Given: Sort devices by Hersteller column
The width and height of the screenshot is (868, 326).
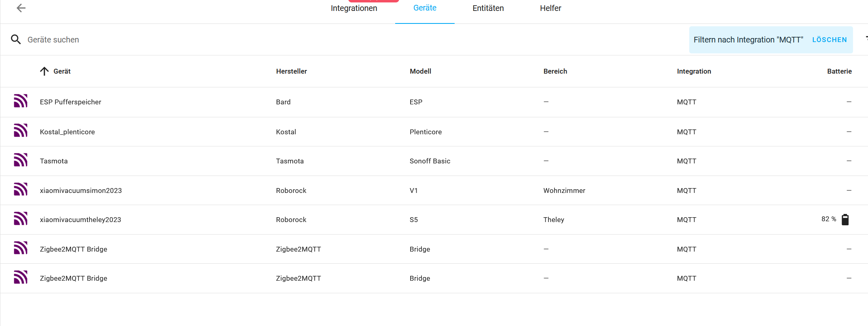Looking at the screenshot, I should point(291,71).
